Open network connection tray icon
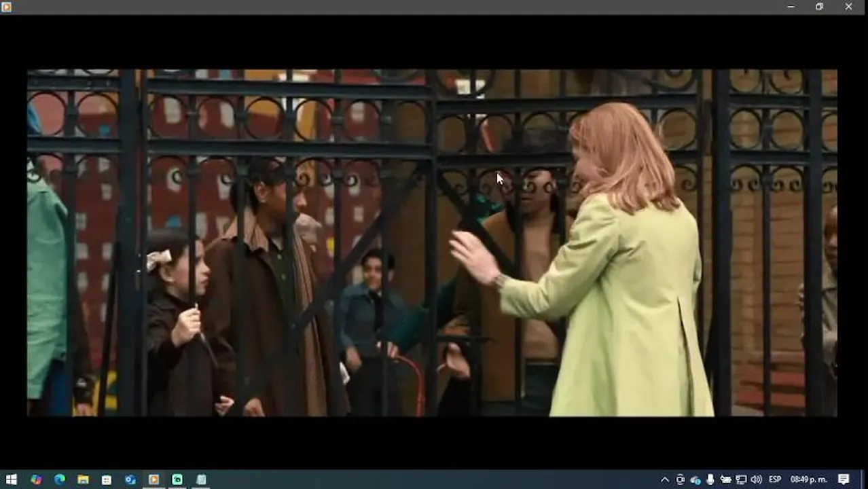868x489 pixels. coord(741,479)
